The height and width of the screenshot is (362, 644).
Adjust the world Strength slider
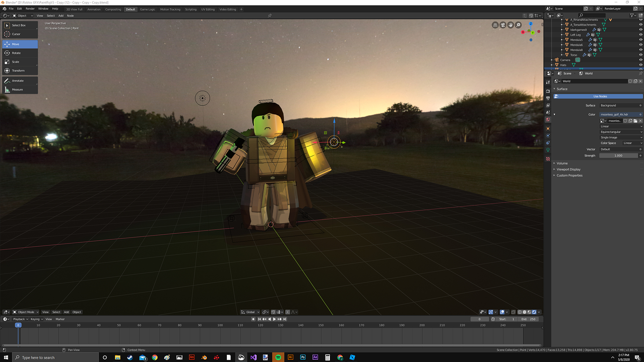(x=619, y=155)
